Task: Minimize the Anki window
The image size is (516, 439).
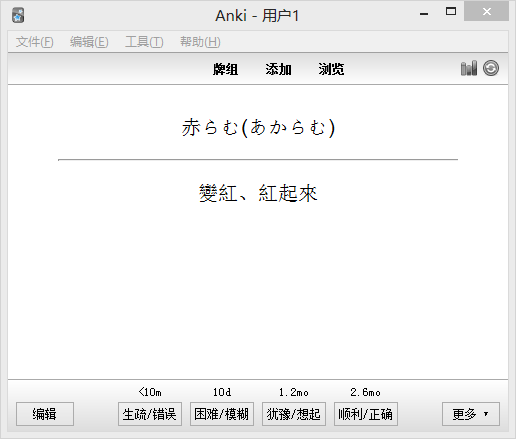Action: point(424,13)
